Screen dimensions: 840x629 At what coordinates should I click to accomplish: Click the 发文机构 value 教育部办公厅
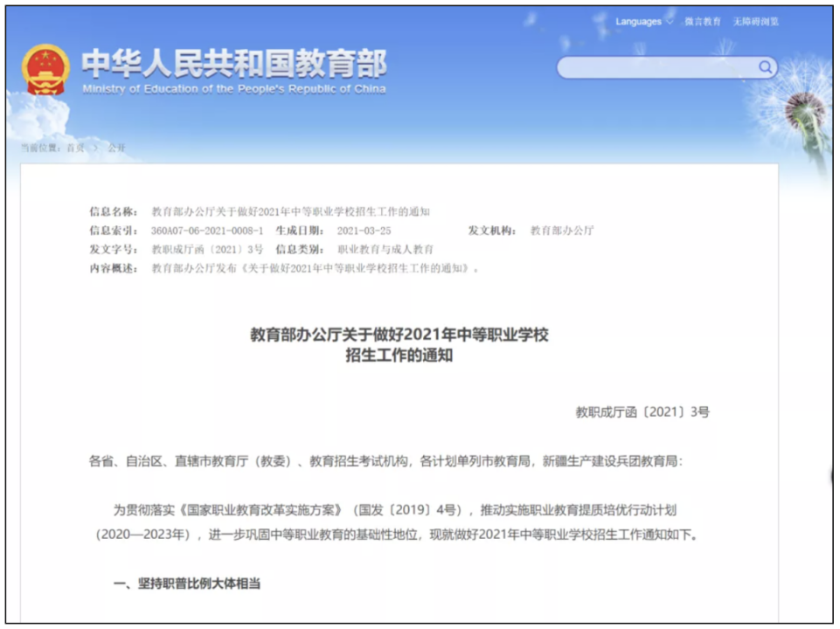click(562, 231)
